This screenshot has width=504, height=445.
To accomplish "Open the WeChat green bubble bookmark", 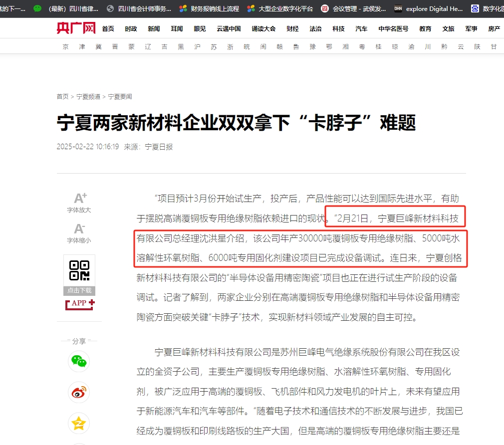I will pyautogui.click(x=37, y=8).
